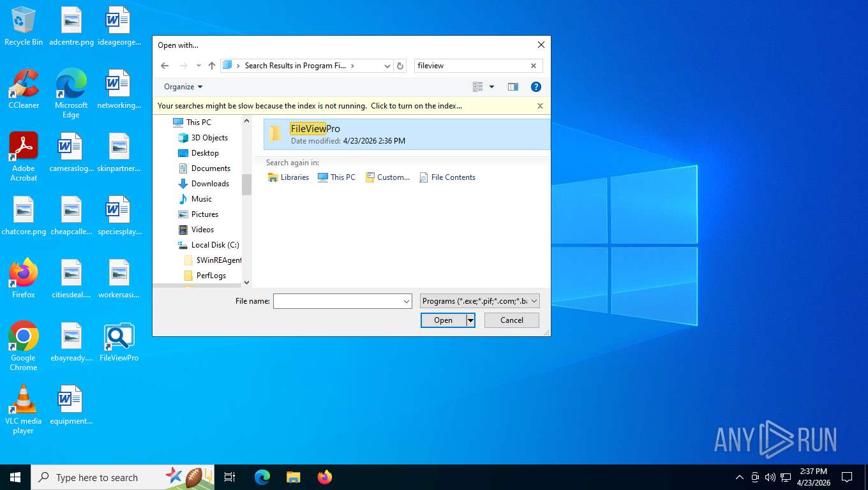The image size is (868, 490).
Task: Open the FileViewPro folder result
Action: (407, 134)
